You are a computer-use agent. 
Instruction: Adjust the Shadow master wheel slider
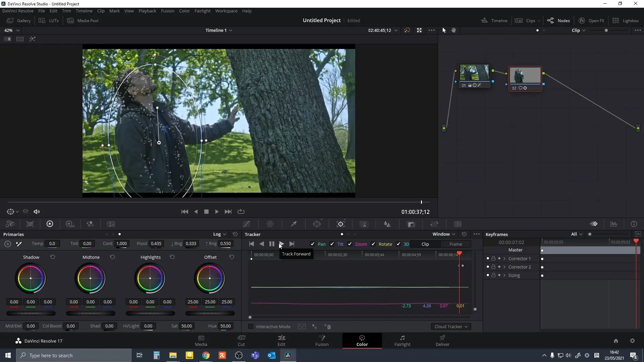[x=31, y=313]
